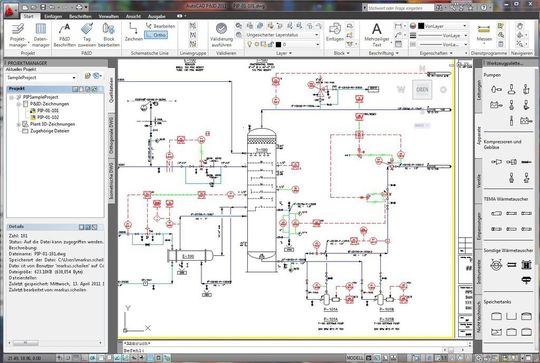This screenshot has width=540, height=363.
Task: Switch to the Ausgabe ribbon tab
Action: pyautogui.click(x=156, y=16)
